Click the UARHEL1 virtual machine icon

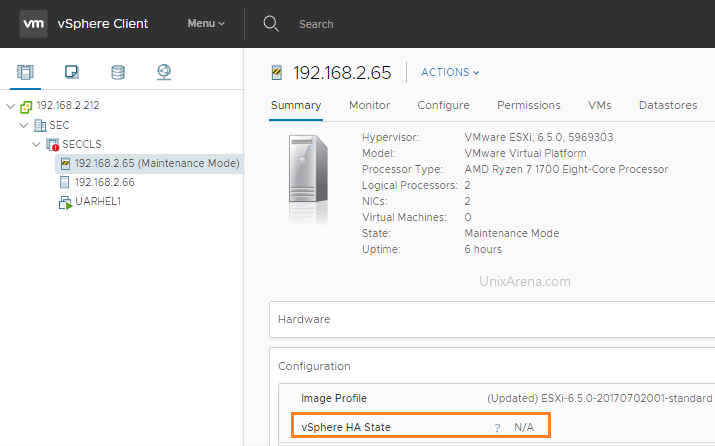[65, 202]
